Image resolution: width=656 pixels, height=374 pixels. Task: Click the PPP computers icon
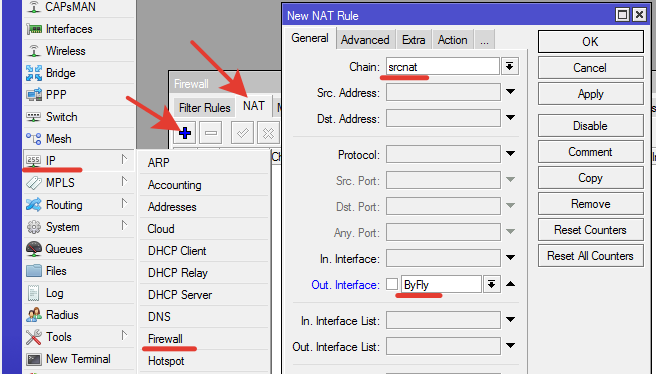click(34, 95)
